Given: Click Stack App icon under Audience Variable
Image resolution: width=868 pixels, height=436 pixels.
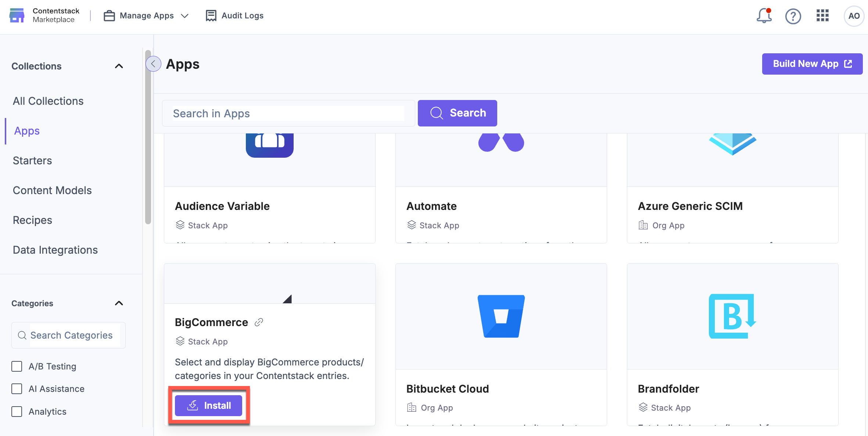Looking at the screenshot, I should click(180, 225).
